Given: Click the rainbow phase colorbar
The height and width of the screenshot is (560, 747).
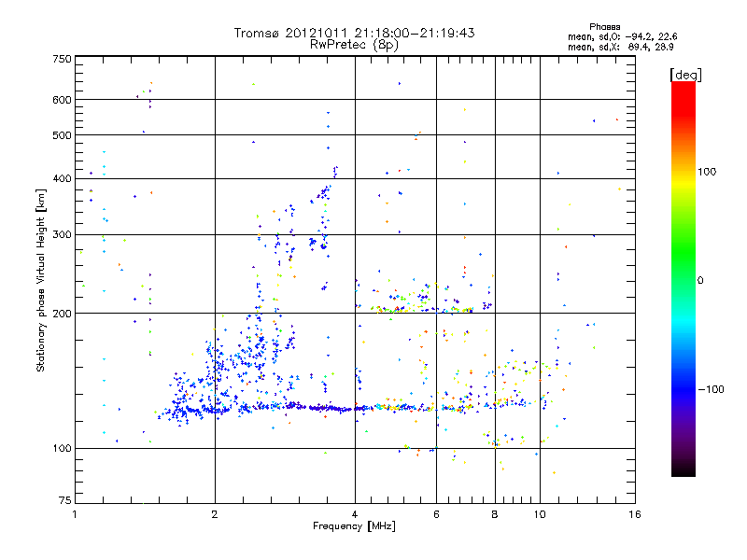Looking at the screenshot, I should point(684,279).
